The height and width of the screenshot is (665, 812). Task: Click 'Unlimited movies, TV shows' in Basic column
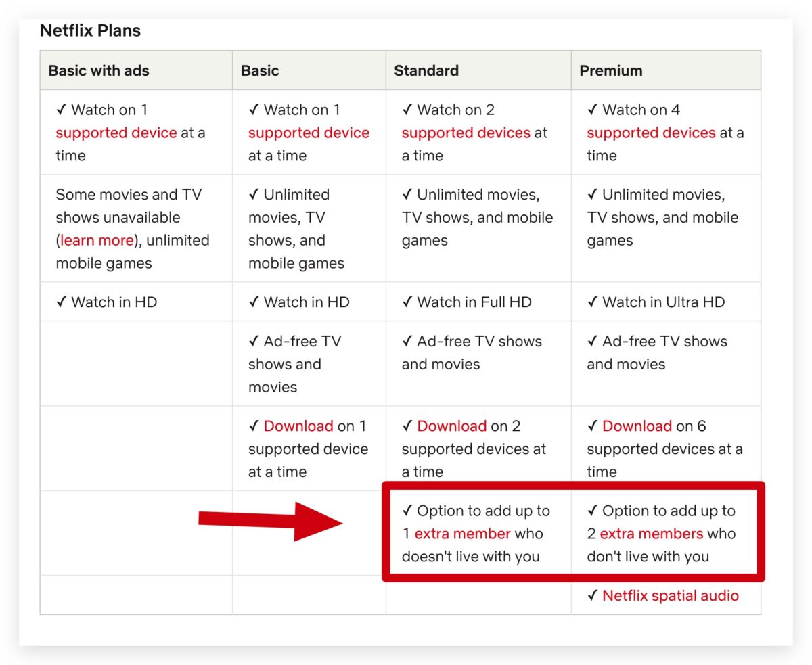click(x=296, y=229)
